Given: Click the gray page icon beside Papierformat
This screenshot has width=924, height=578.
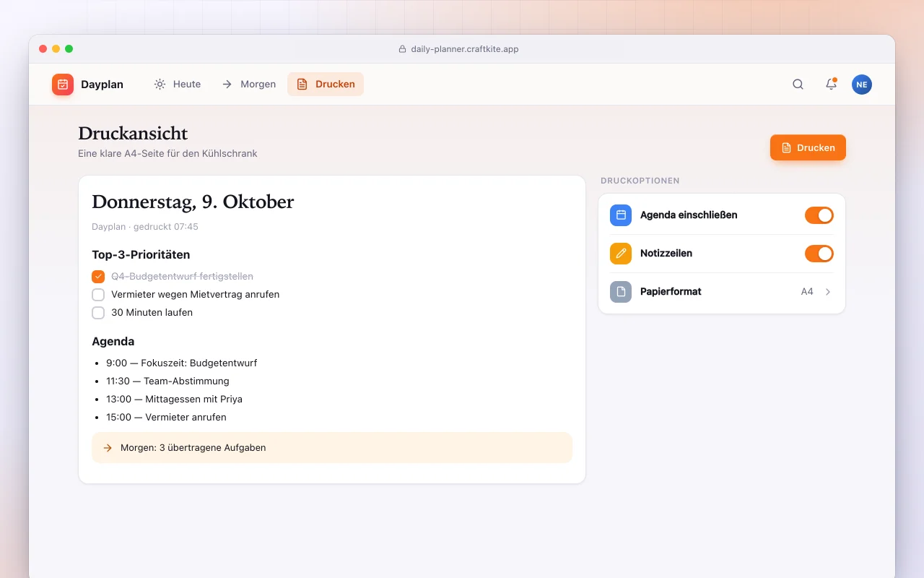Looking at the screenshot, I should pos(621,292).
